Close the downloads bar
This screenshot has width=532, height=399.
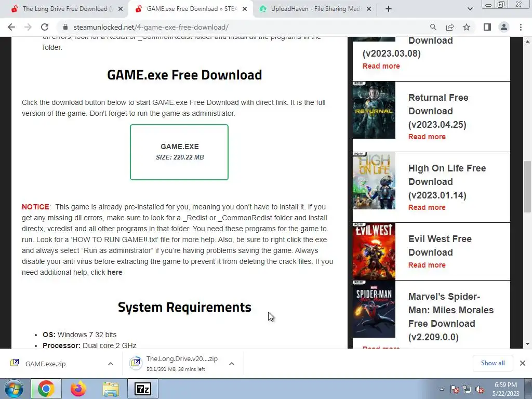point(523,363)
